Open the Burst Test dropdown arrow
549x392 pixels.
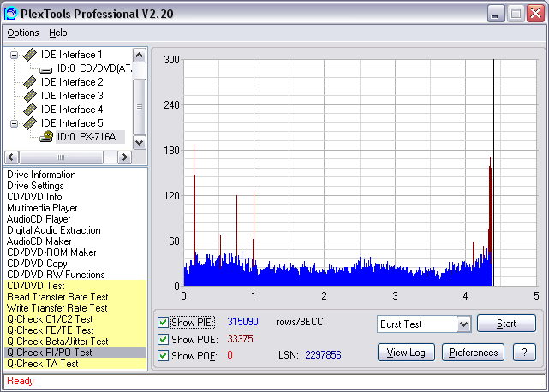pyautogui.click(x=463, y=324)
